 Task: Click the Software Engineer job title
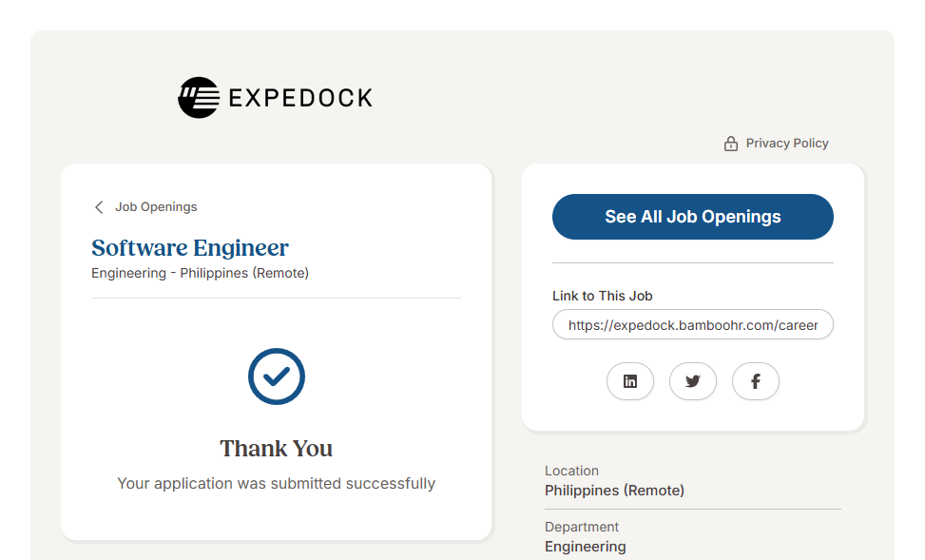click(x=190, y=248)
